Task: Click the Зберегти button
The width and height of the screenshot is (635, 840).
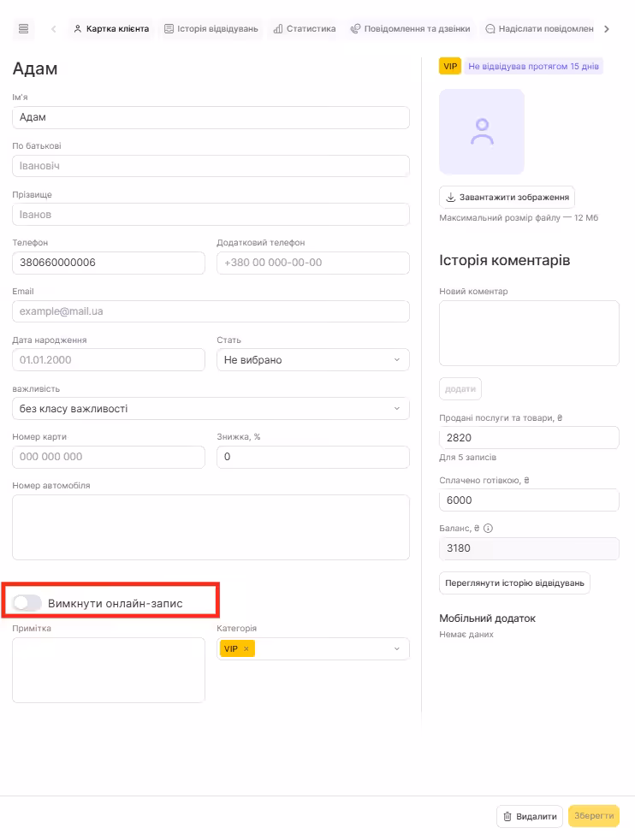Action: pyautogui.click(x=593, y=816)
